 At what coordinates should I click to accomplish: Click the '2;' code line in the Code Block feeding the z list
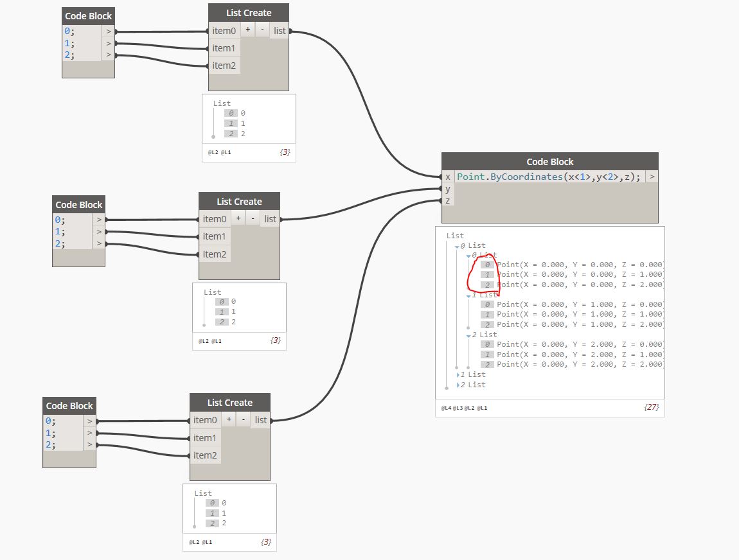(50, 444)
